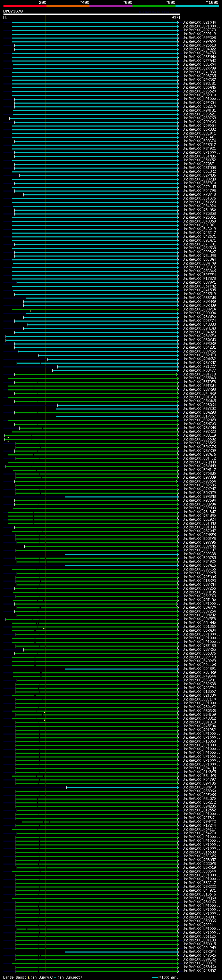Select label UniRef100_A7QYF8
222x980 pixels.
point(199,194)
